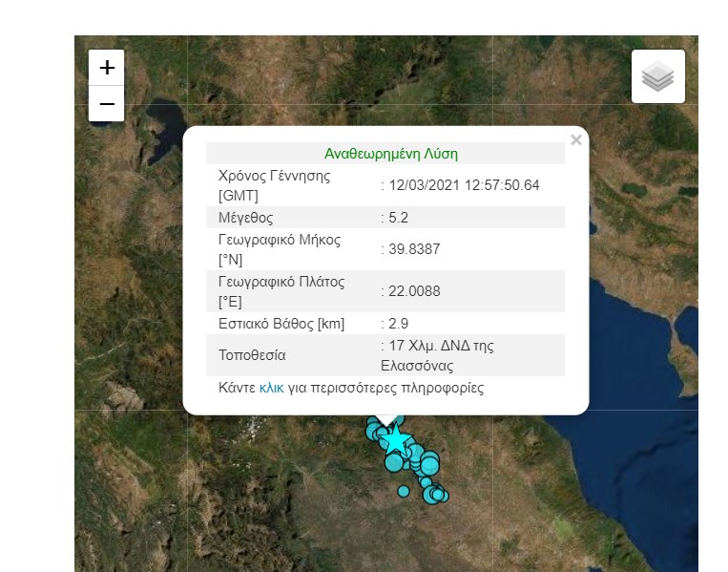Click the cyan star epicenter marker
The width and height of the screenshot is (728, 572).
pos(394,441)
